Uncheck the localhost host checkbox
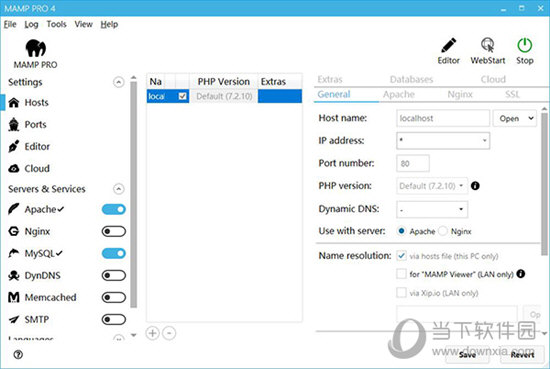 tap(182, 96)
